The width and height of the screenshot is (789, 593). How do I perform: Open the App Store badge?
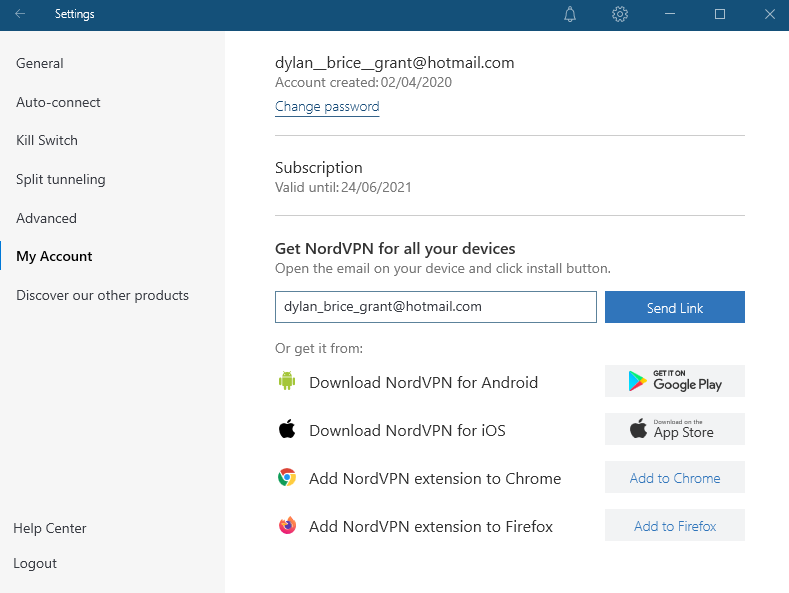click(x=675, y=429)
